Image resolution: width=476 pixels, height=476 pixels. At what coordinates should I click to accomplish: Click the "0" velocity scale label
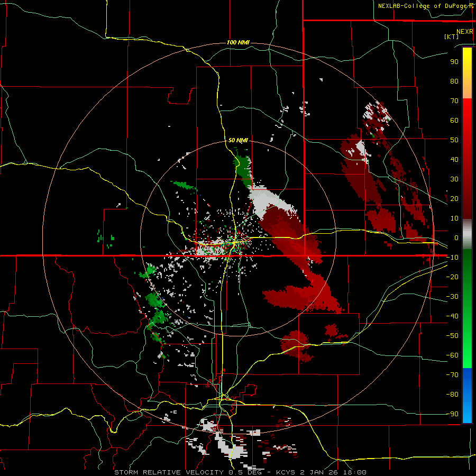click(x=456, y=237)
